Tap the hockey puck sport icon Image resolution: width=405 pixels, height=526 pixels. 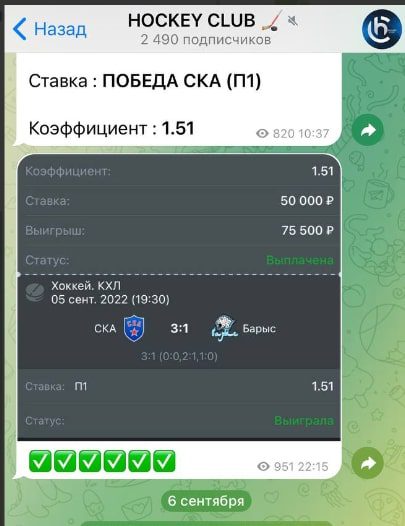pyautogui.click(x=35, y=293)
